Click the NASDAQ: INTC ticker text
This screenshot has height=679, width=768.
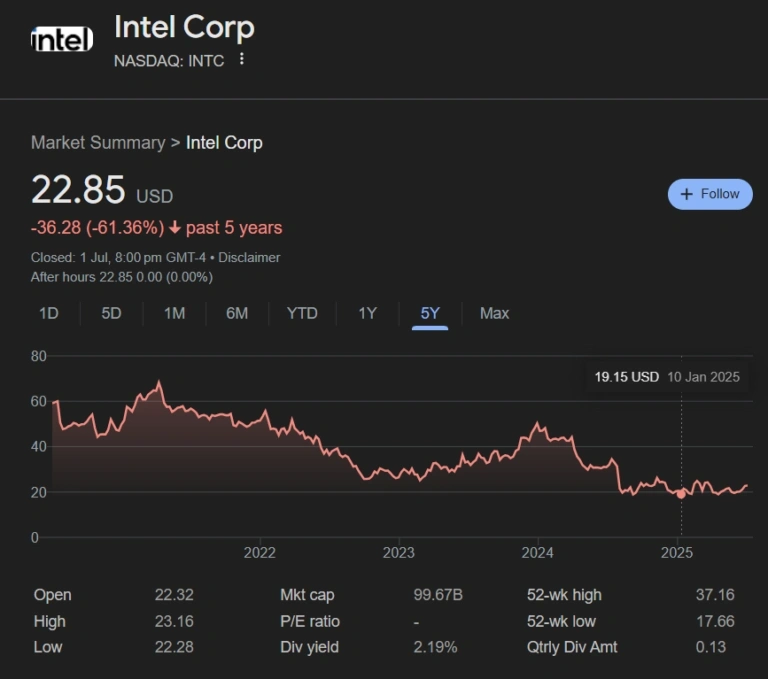pos(169,61)
